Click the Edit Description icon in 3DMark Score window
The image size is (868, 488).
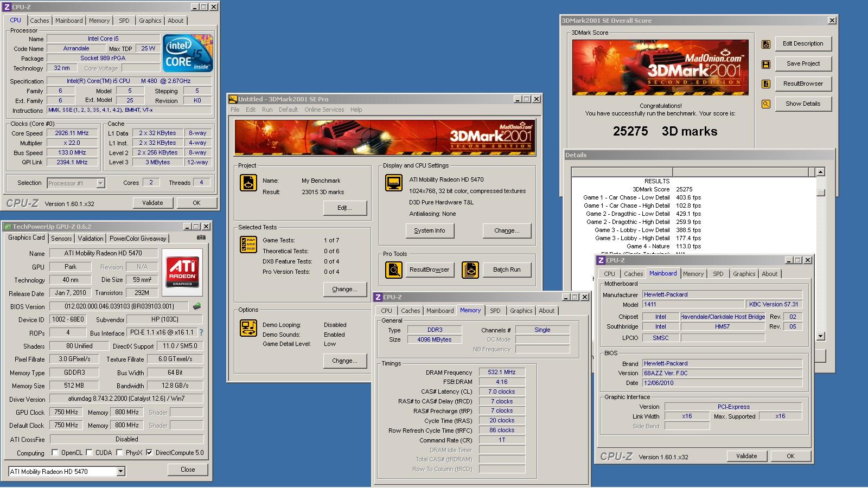(766, 44)
